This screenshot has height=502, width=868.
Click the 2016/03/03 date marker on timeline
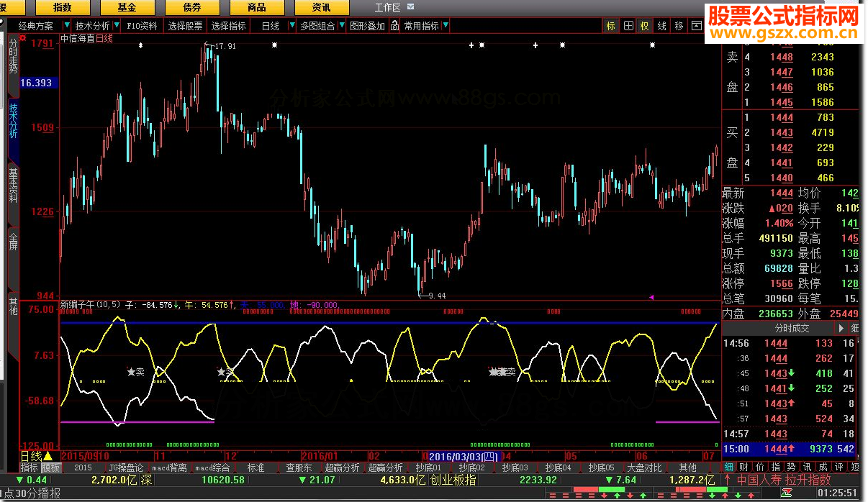tap(463, 456)
